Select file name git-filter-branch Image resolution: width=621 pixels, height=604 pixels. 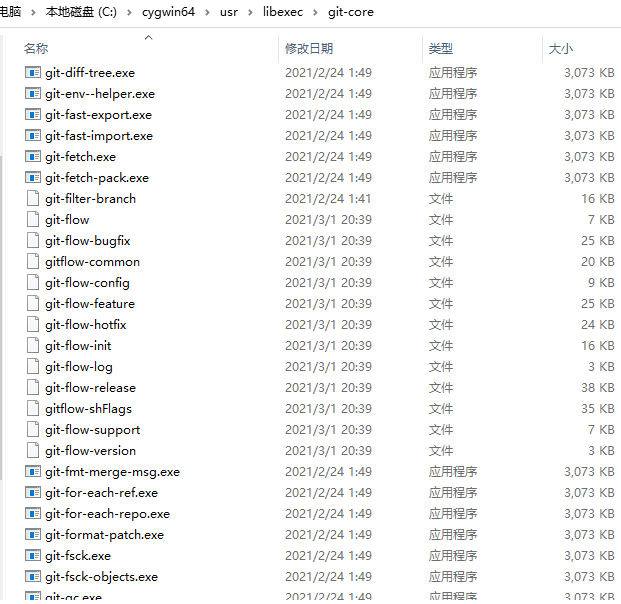(90, 199)
